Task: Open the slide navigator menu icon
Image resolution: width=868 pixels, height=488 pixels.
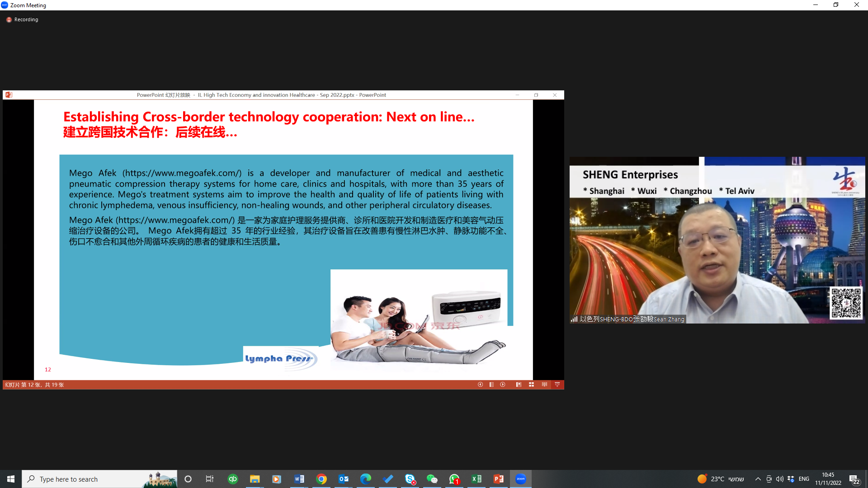Action: (x=491, y=385)
